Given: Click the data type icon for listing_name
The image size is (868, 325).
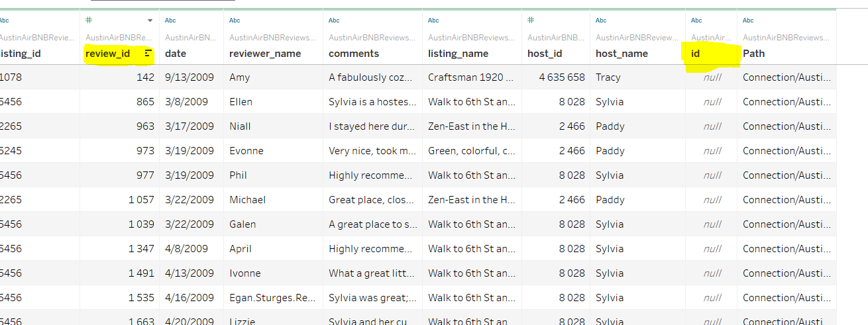Looking at the screenshot, I should (x=433, y=21).
